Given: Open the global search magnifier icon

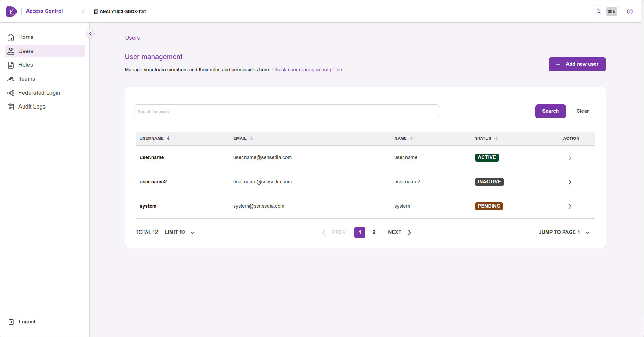Looking at the screenshot, I should (599, 11).
